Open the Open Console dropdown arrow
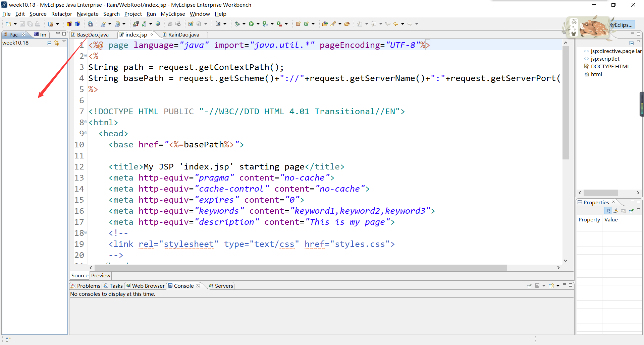 point(558,286)
